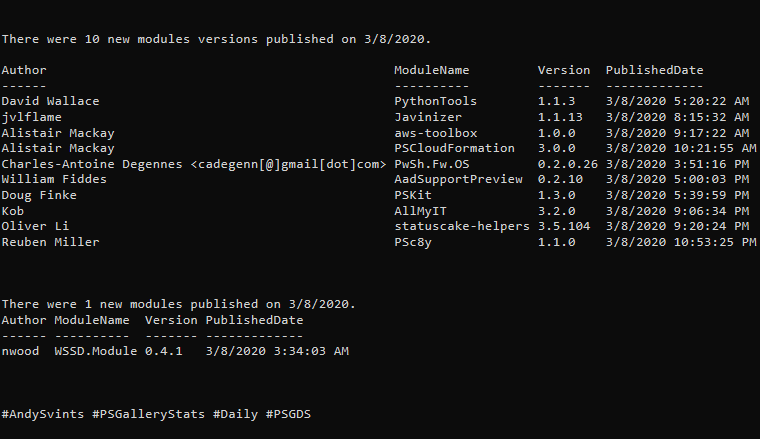The image size is (760, 439).
Task: Click statuscake-helpers module name
Action: click(462, 226)
